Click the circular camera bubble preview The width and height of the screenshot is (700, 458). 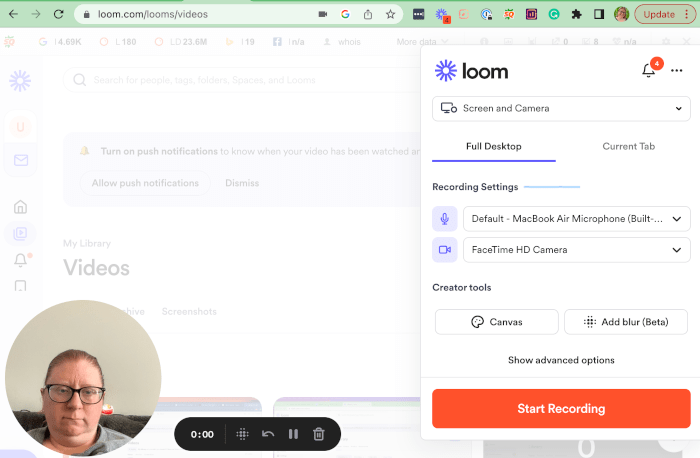point(83,378)
